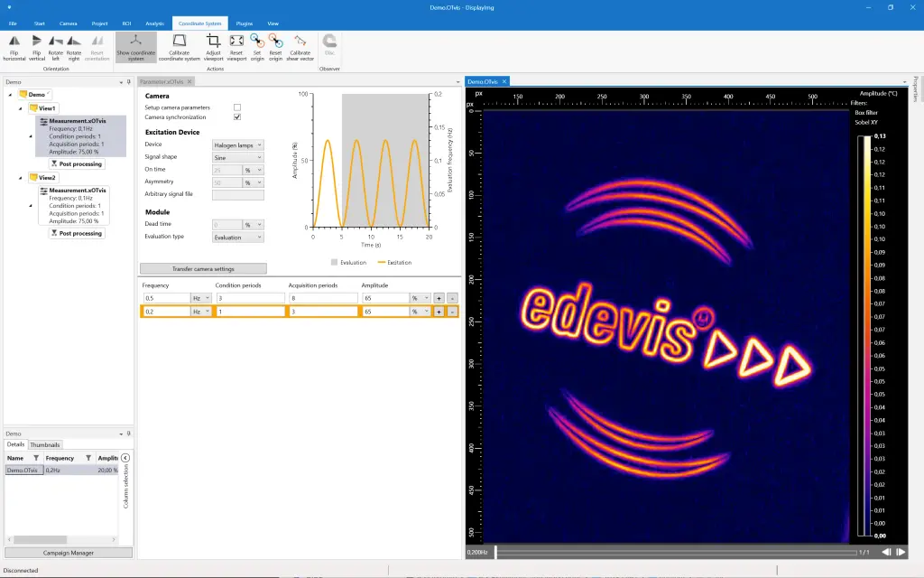The image size is (924, 578).
Task: Click Acquisition periods field with 8
Action: (324, 298)
